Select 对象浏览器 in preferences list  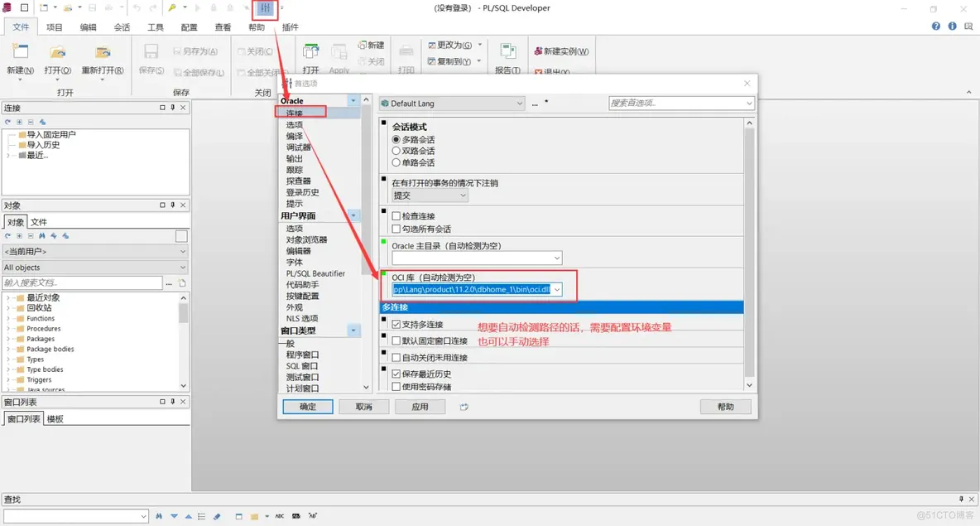[x=306, y=239]
